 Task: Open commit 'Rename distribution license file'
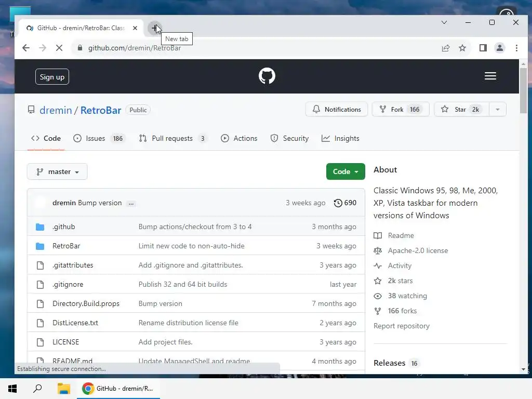(x=188, y=323)
